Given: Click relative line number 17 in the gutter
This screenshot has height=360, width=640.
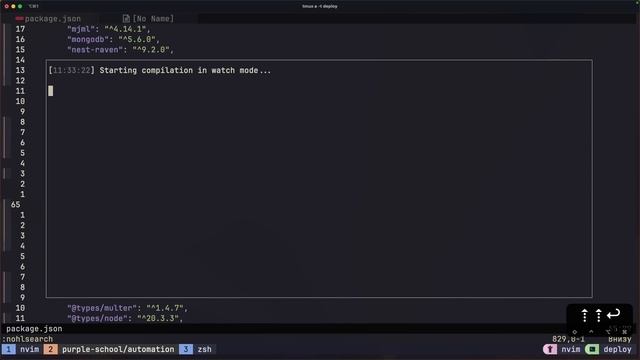Looking at the screenshot, I should [x=20, y=29].
